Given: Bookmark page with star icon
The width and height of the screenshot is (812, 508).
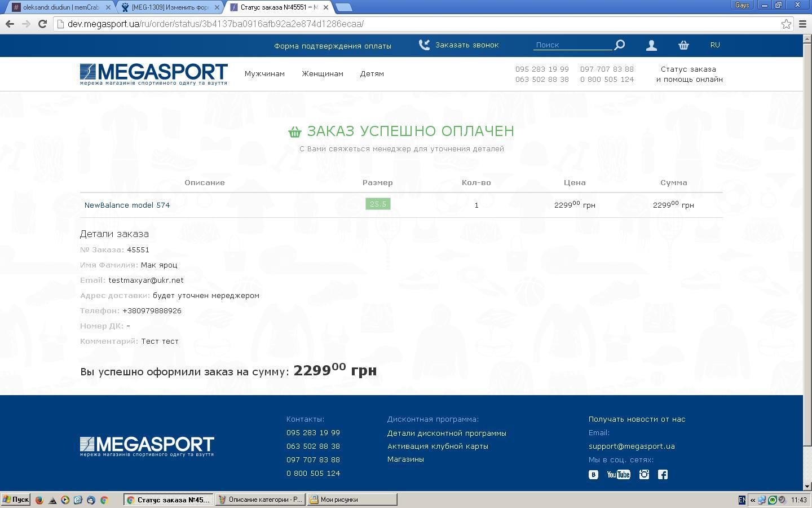Looking at the screenshot, I should click(x=786, y=24).
